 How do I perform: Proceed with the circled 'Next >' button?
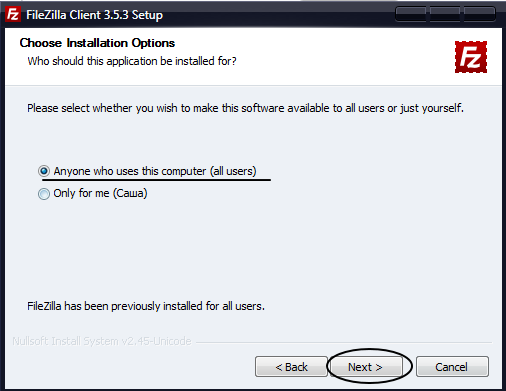point(365,367)
